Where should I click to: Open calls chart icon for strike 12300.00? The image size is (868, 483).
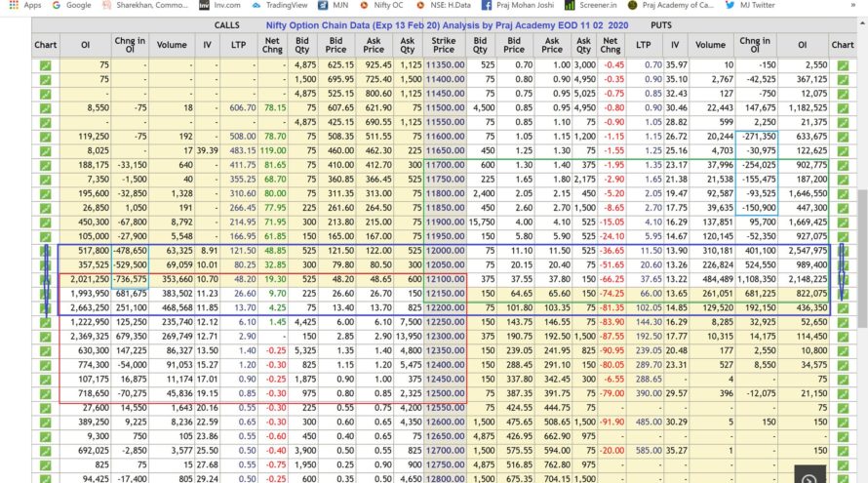[46, 337]
